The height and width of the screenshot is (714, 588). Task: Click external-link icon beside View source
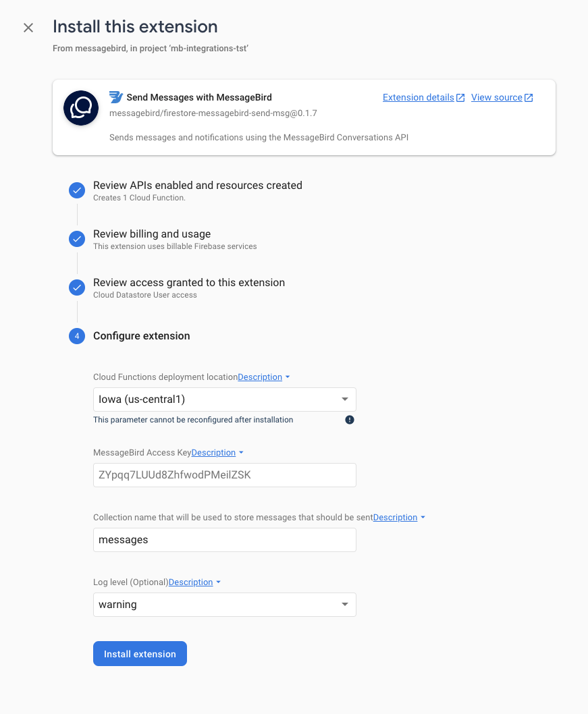tap(529, 97)
